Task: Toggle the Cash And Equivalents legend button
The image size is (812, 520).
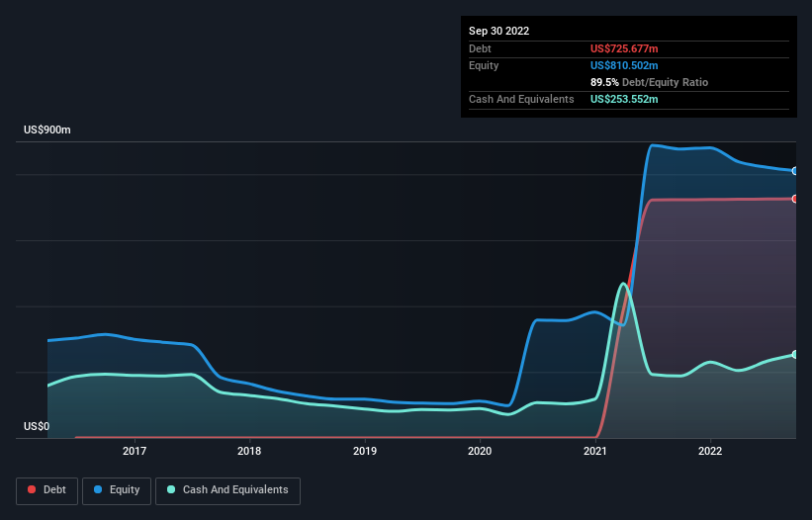Action: (227, 490)
